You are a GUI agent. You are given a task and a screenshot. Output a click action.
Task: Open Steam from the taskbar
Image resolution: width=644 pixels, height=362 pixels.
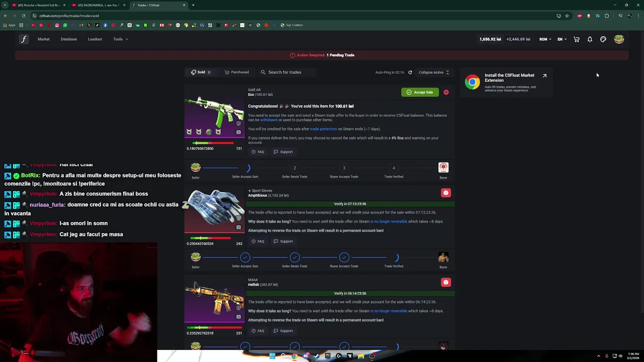pos(316,356)
